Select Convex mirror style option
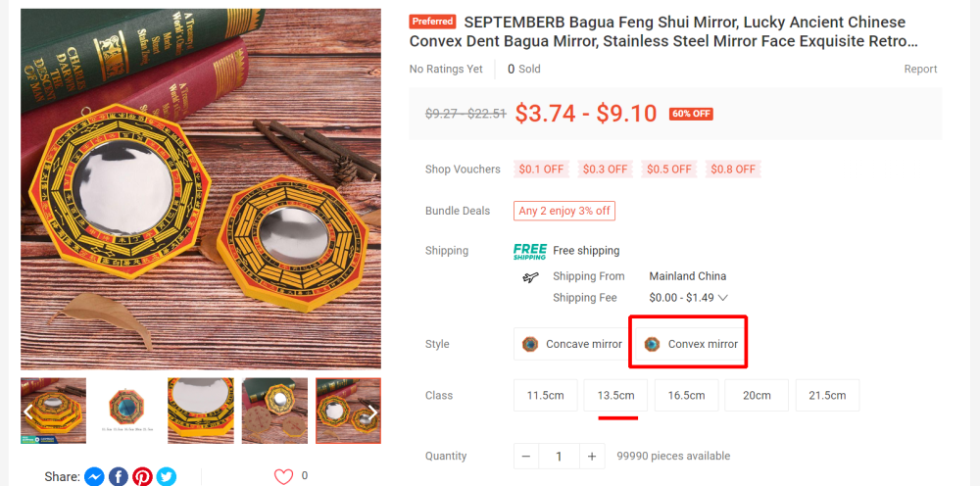Viewport: 980px width, 486px height. coord(691,344)
